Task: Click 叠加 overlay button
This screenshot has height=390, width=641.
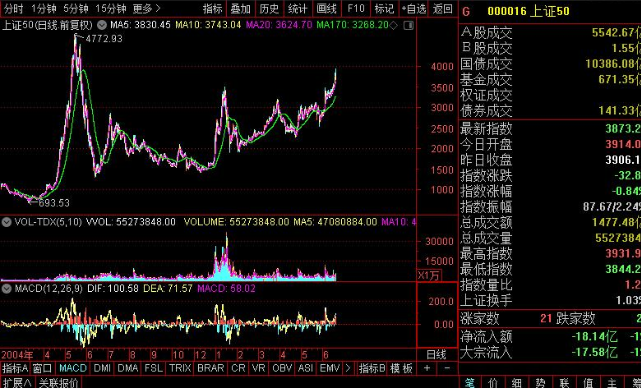Action: [x=240, y=9]
